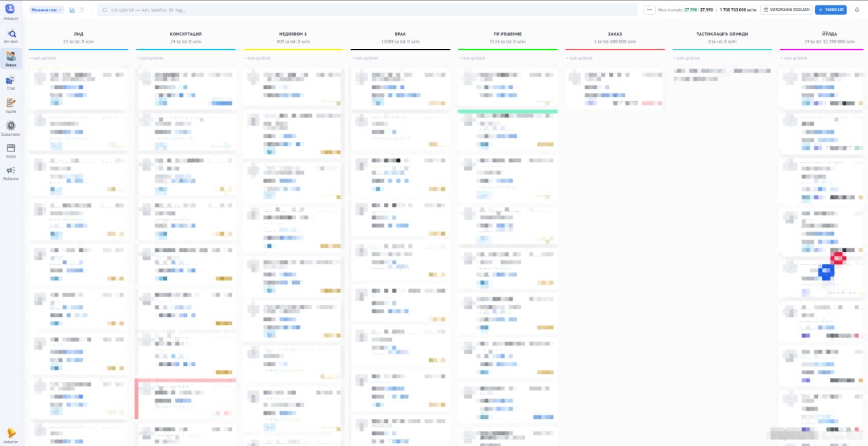Screen dimensions: 868x446
Task: Click '15 ta lid: 0 so'm' count text
Action: click(x=79, y=41)
